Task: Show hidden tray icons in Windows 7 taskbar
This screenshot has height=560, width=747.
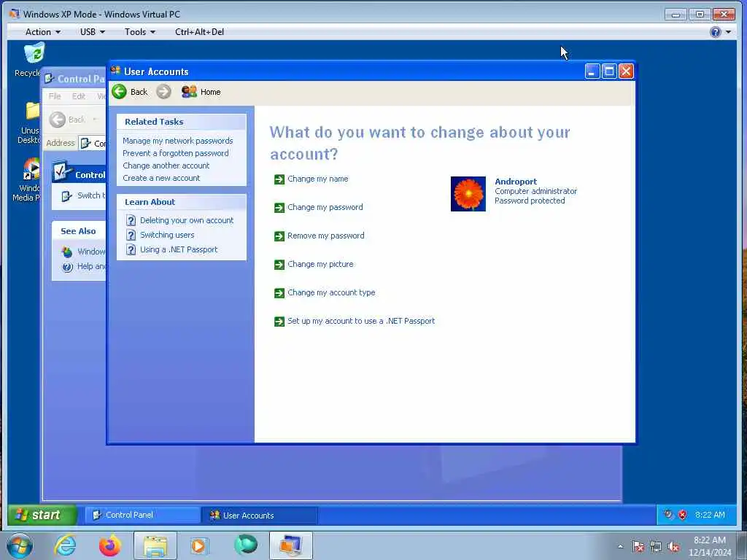Action: coord(620,547)
